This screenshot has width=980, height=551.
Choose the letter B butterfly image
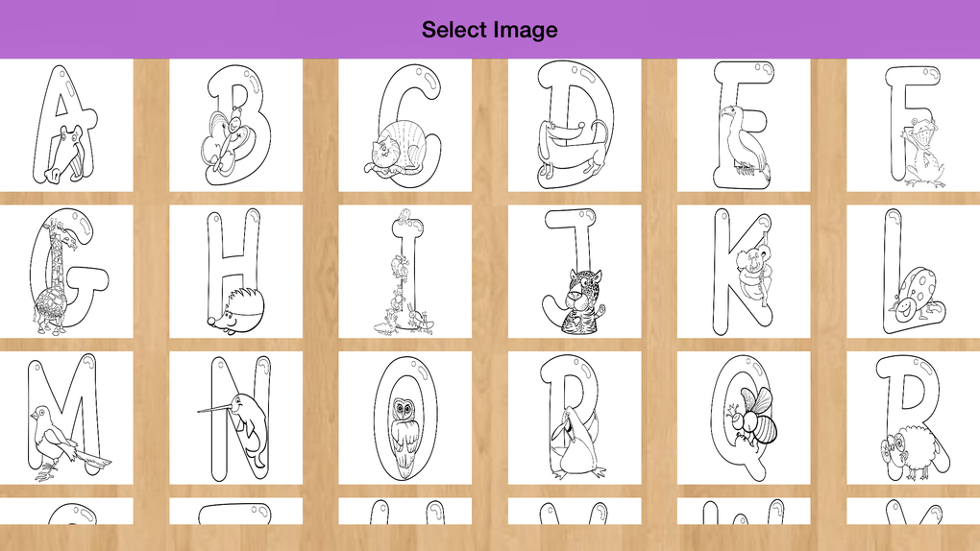point(235,125)
